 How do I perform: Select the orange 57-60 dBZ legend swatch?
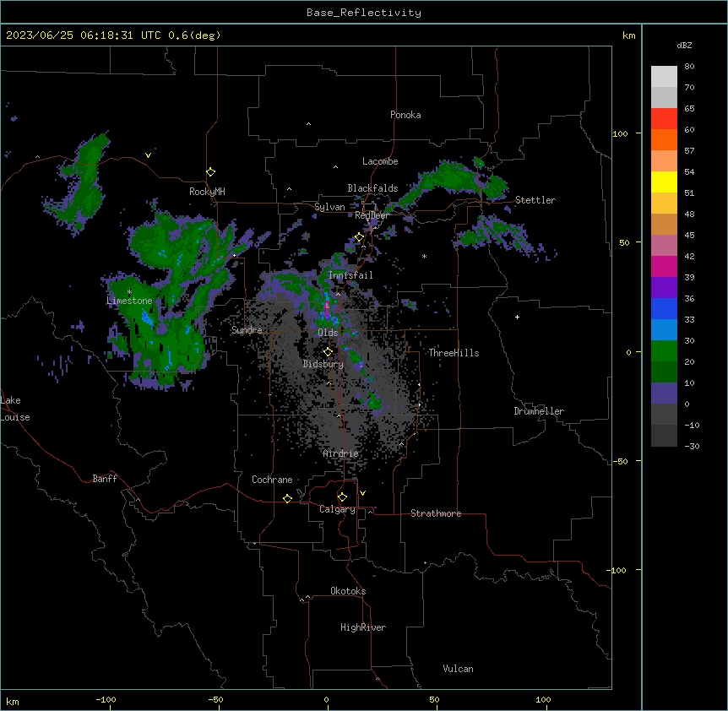pos(664,139)
